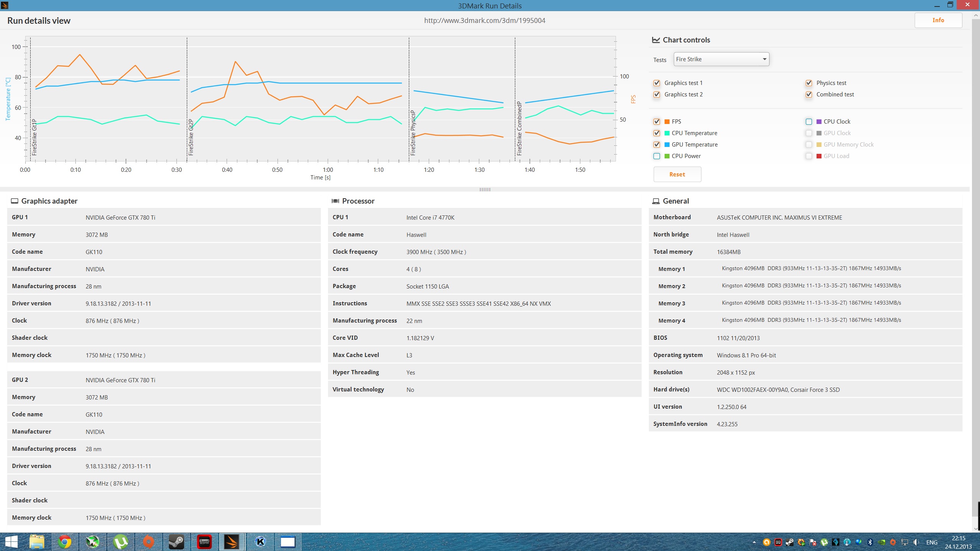Open Sound Blaster taskbar application

(x=204, y=542)
